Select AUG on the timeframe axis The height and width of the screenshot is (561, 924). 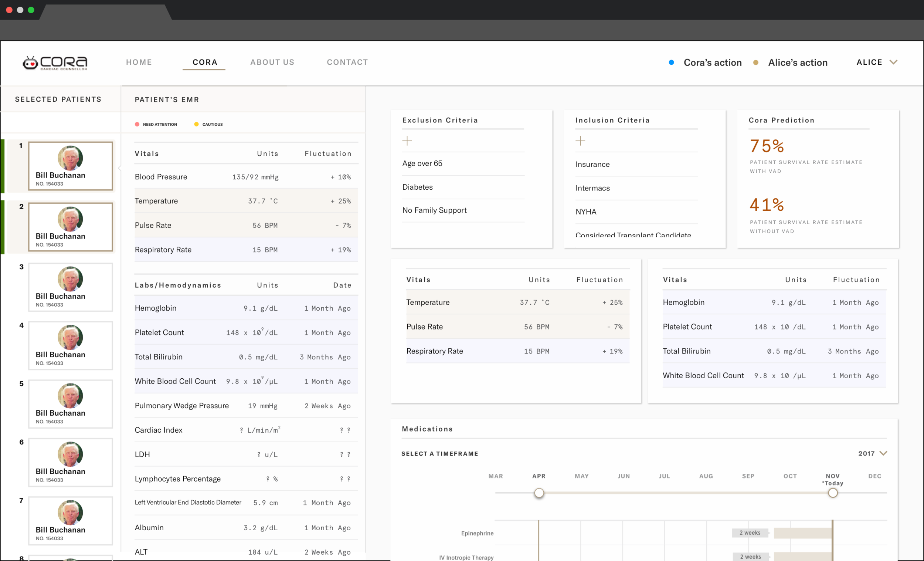pyautogui.click(x=706, y=476)
